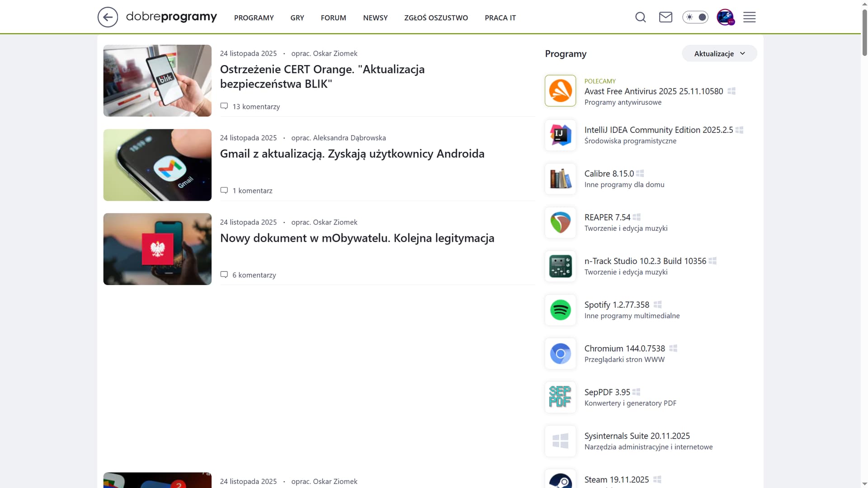Toggle the dark/light theme switch
This screenshot has width=868, height=488.
click(x=695, y=17)
